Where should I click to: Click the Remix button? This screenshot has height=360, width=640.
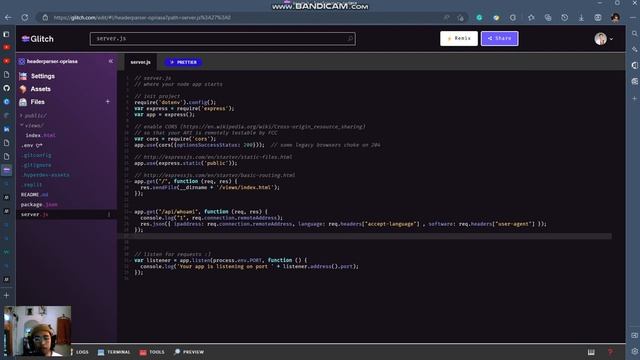[459, 38]
